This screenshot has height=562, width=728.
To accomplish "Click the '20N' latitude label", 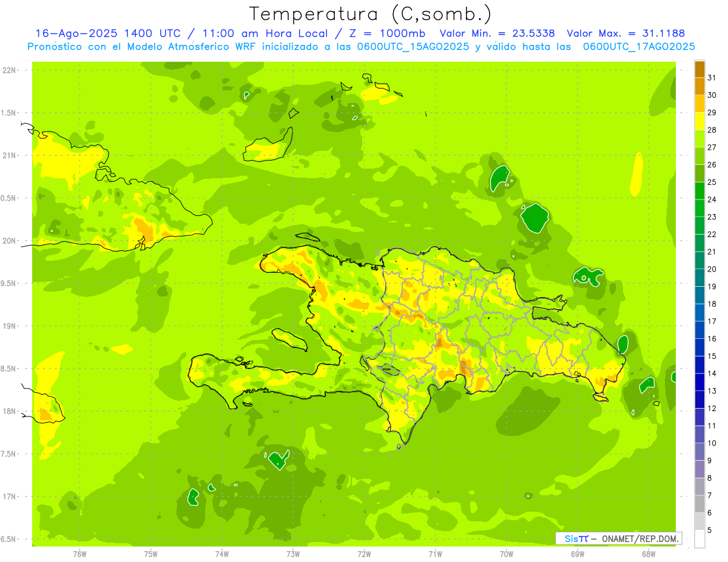I will [x=10, y=241].
